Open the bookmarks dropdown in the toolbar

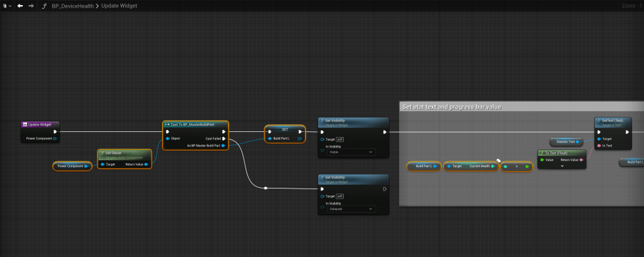point(7,6)
